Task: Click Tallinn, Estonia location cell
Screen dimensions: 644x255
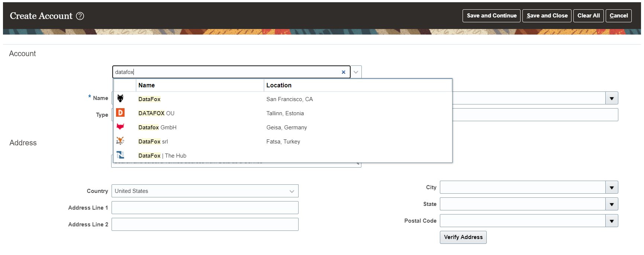Action: [285, 113]
